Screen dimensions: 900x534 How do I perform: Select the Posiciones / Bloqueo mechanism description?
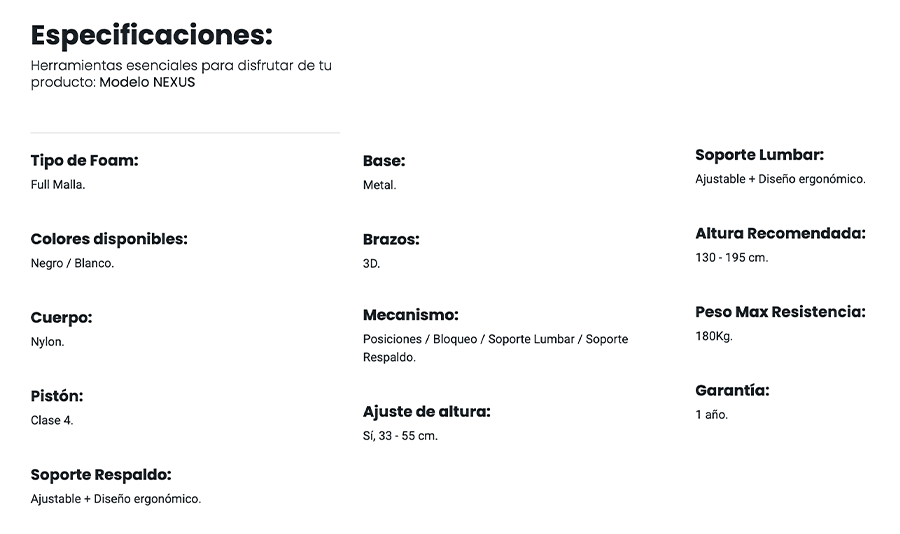(495, 348)
